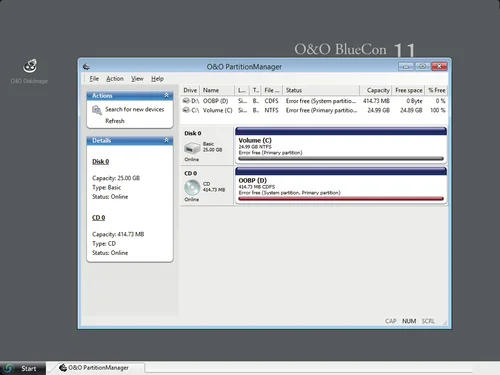Viewport: 500px width, 375px height.
Task: Click the D:\ drive icon in list
Action: coord(186,101)
